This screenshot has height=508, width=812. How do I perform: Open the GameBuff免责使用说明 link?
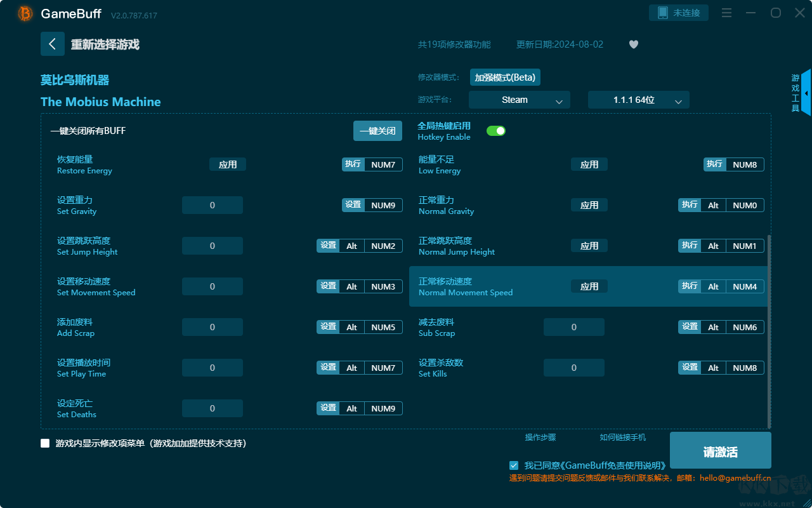[612, 465]
